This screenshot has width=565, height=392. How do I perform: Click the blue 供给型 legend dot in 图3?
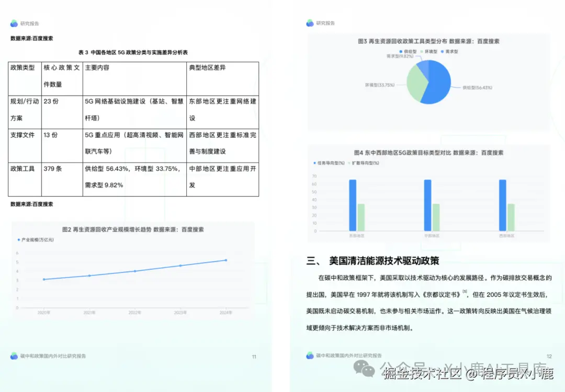coord(401,50)
